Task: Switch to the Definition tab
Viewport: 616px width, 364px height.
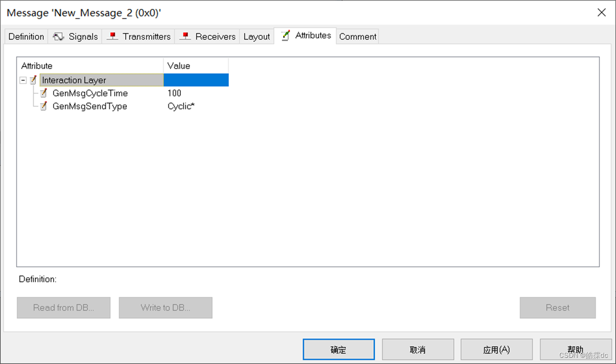Action: click(25, 36)
